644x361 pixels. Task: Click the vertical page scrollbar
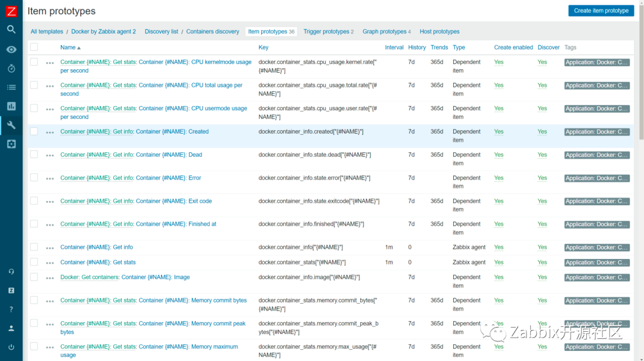point(641,71)
